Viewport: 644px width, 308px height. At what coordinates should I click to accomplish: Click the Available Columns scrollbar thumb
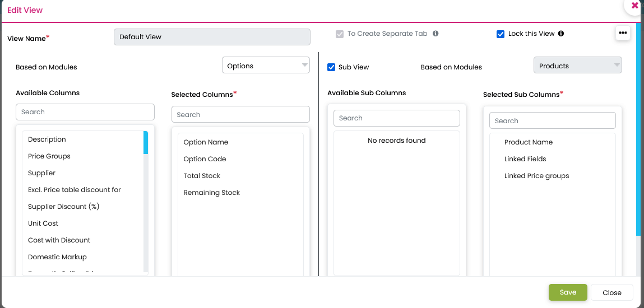[146, 142]
